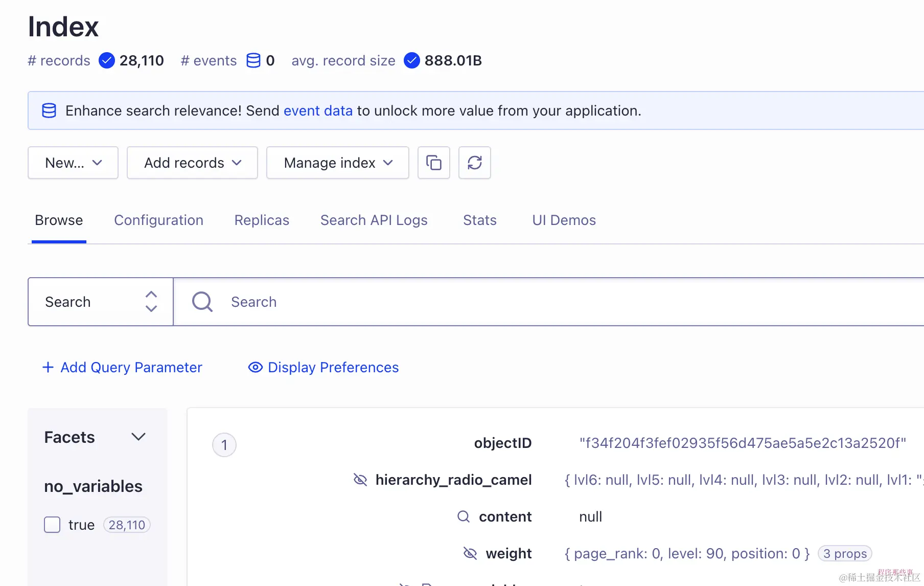Screen dimensions: 924x586
Task: Check the no_variables true checkbox
Action: tap(52, 525)
